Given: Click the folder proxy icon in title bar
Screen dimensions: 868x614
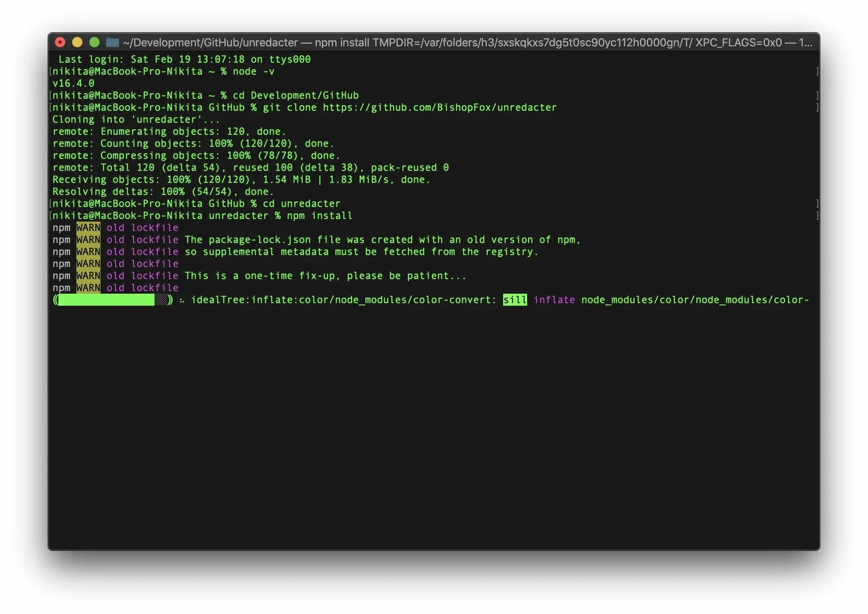Looking at the screenshot, I should [x=112, y=42].
